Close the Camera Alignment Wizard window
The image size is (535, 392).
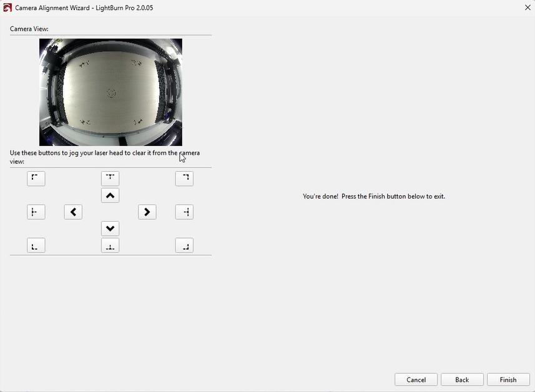point(528,7)
